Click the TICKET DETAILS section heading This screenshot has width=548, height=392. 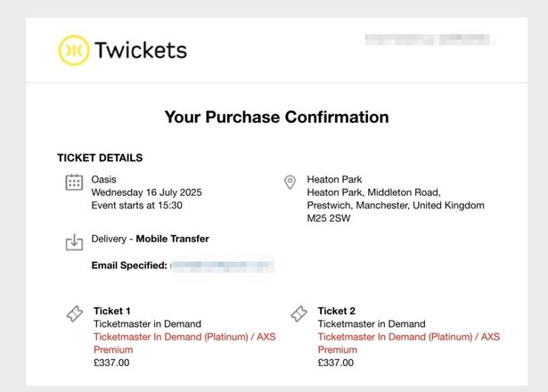pyautogui.click(x=100, y=158)
